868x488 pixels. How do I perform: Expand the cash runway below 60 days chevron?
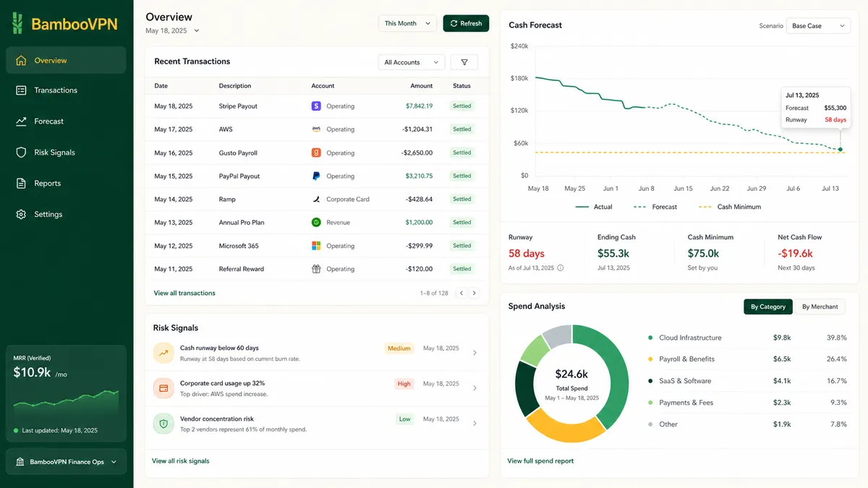tap(475, 353)
